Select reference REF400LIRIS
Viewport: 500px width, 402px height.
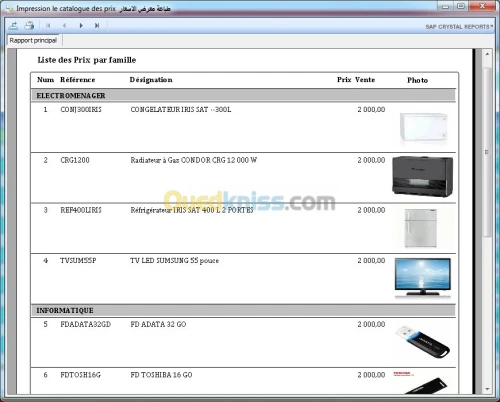pyautogui.click(x=81, y=210)
